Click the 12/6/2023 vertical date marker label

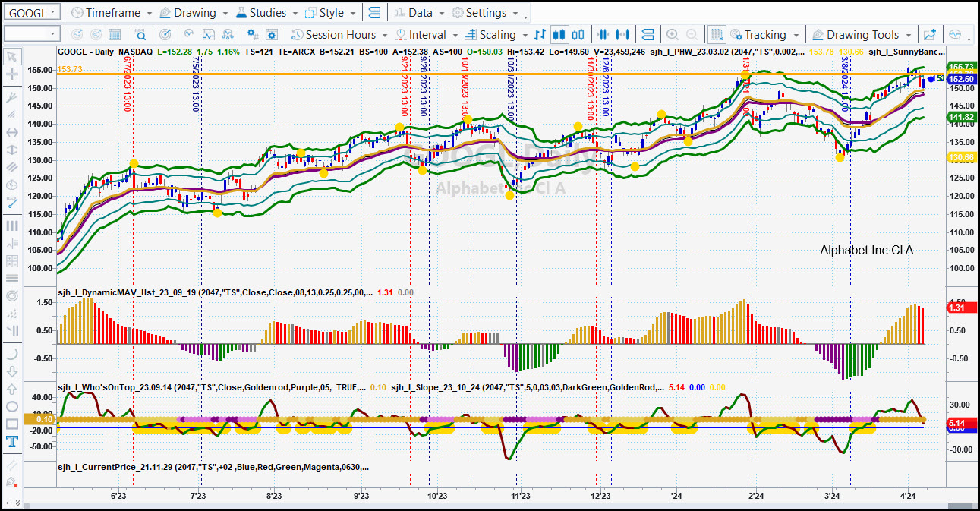605,87
